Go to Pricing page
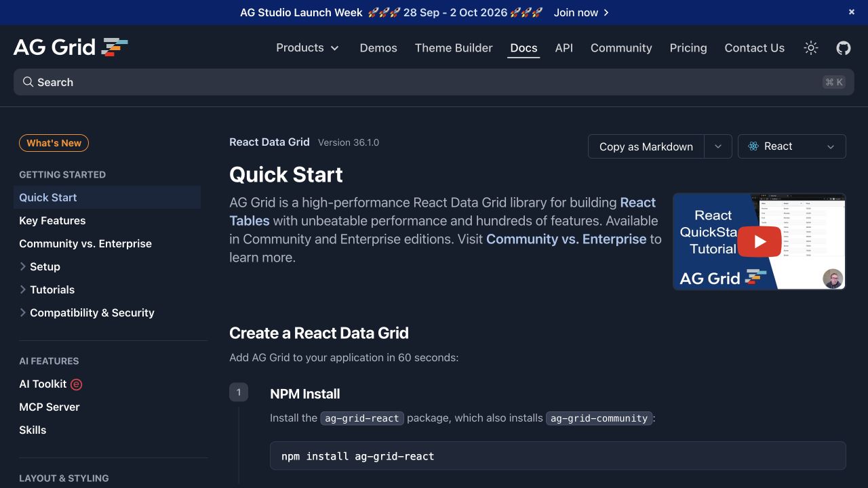The image size is (868, 488). 688,47
